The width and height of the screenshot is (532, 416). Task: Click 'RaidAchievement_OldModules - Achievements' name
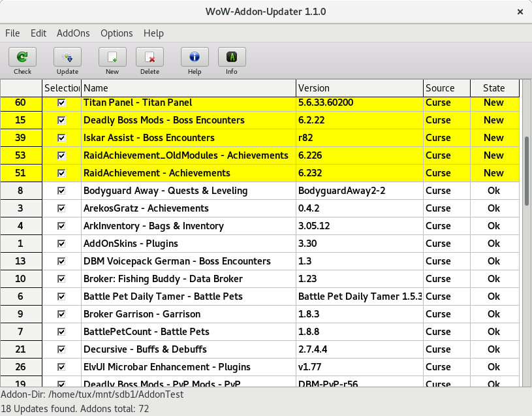[186, 155]
